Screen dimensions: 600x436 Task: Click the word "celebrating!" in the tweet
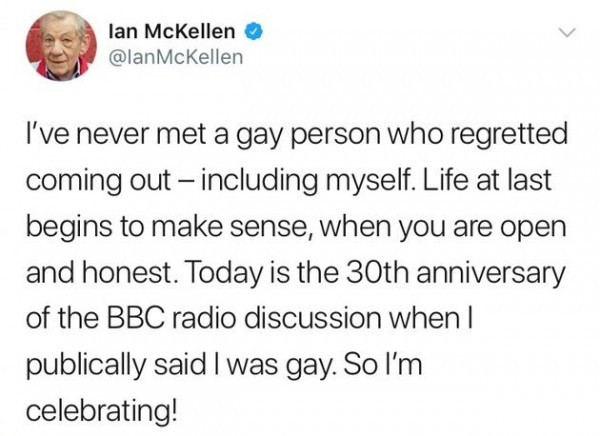(102, 411)
